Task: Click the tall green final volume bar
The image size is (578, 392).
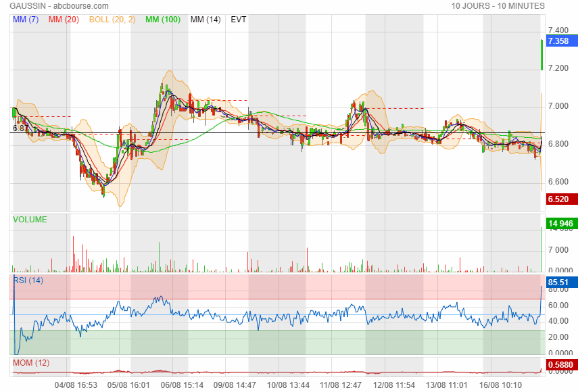Action: [x=541, y=250]
